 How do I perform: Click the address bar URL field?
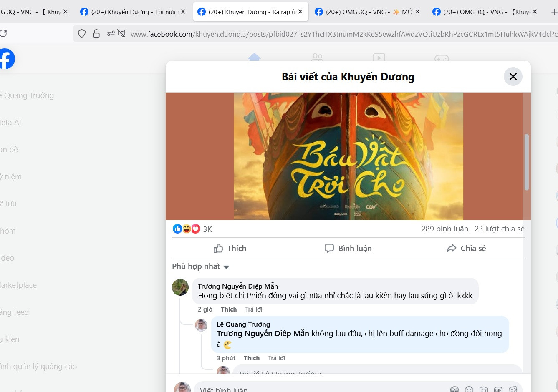tap(344, 34)
